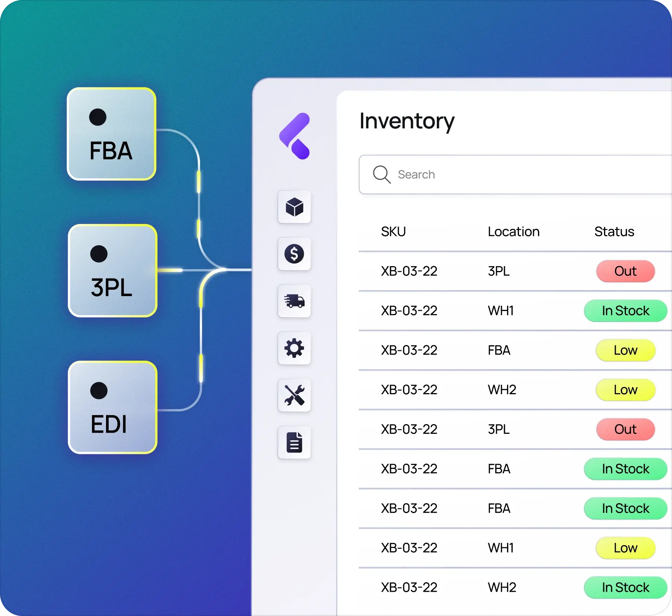Select WH2 location in fourth table row
Viewport: 672px width, 616px height.
[x=502, y=390]
